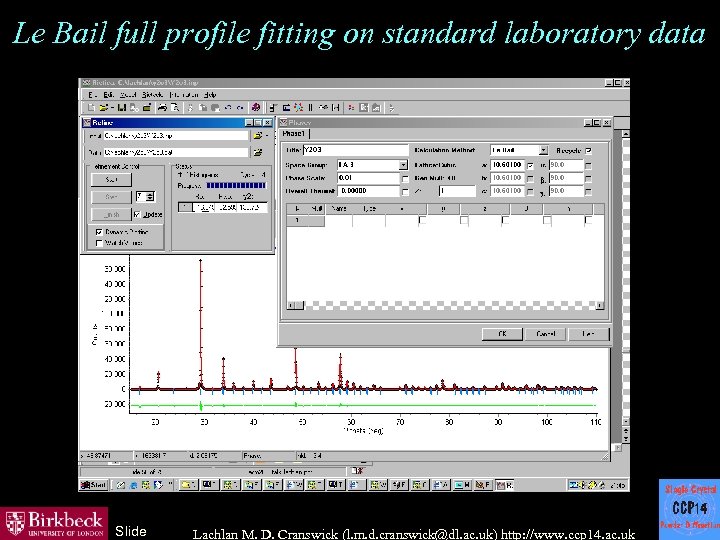The width and height of the screenshot is (720, 540).
Task: Click the Overall Thermal field showing 0.00000
Action: [x=368, y=191]
